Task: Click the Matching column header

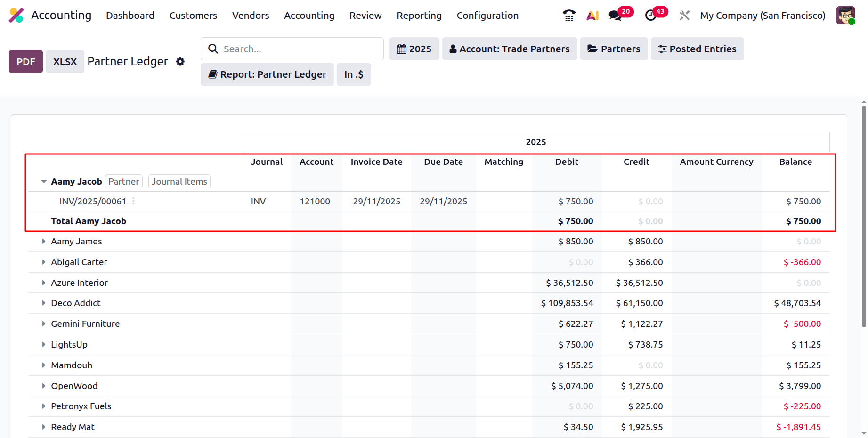Action: tap(504, 162)
